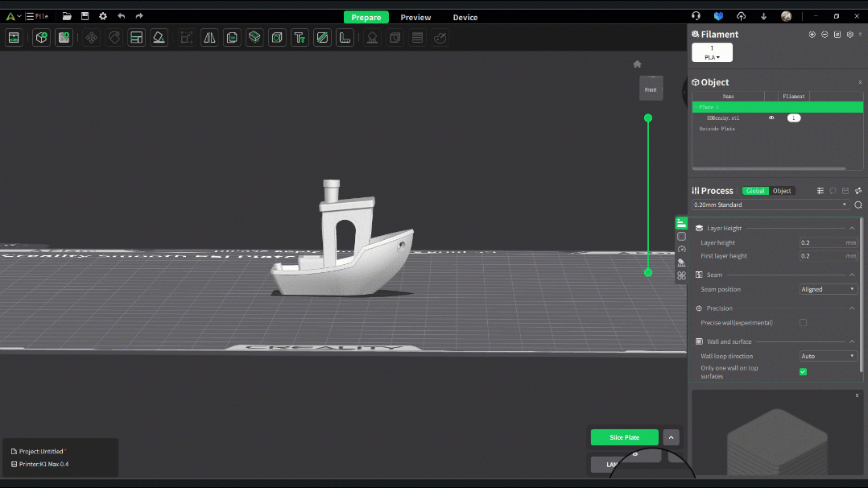Open the Measure tool with L-ruler icon
Image resolution: width=868 pixels, height=488 pixels.
click(345, 38)
